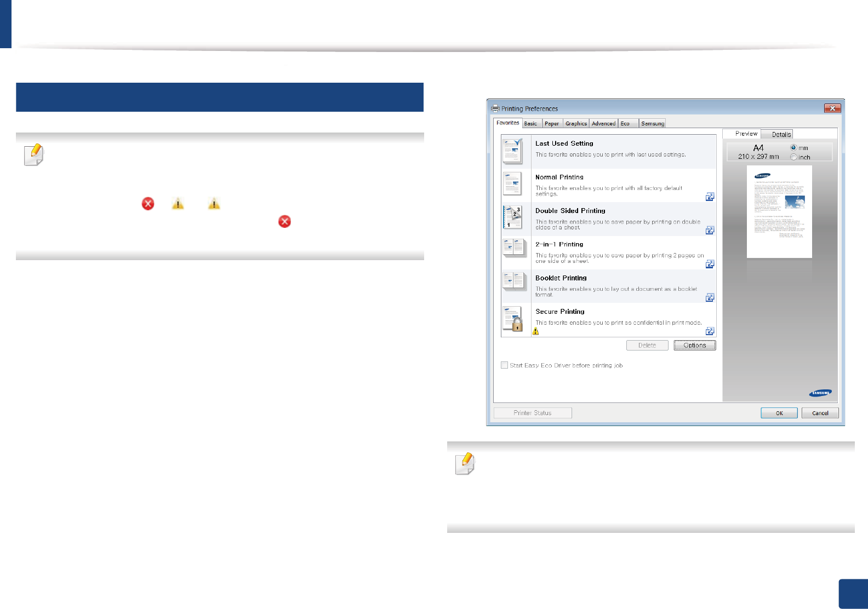Click the blue arrow icon in Double Sided Printing

tap(710, 230)
